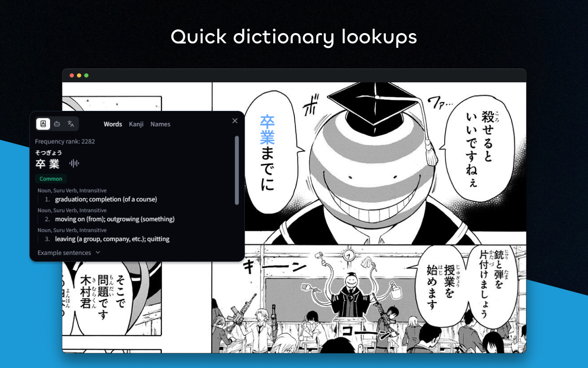Switch to the Kanji tab
The height and width of the screenshot is (368, 588).
[x=136, y=124]
